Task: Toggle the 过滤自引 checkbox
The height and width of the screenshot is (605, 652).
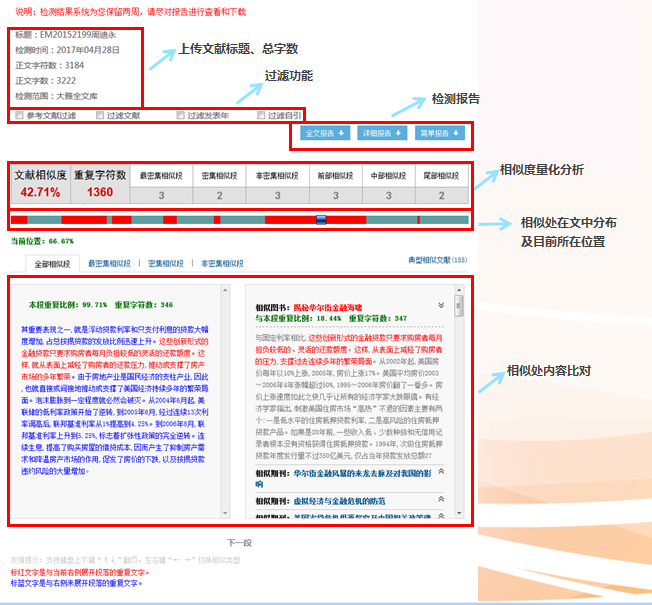Action: [x=262, y=116]
